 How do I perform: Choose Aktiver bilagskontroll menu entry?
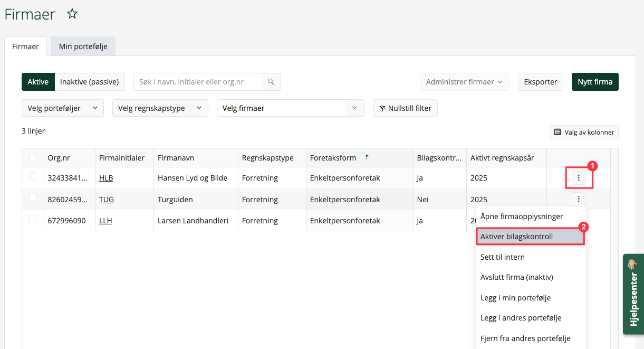pos(531,237)
